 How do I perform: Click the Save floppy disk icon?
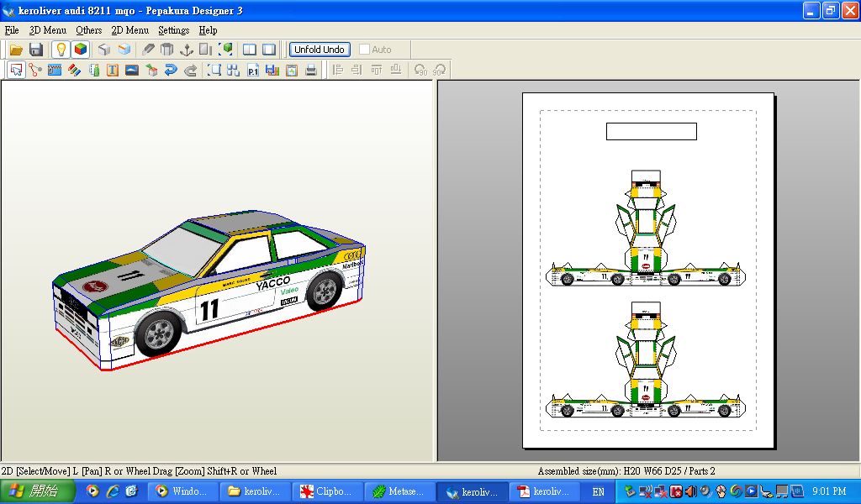[x=35, y=50]
